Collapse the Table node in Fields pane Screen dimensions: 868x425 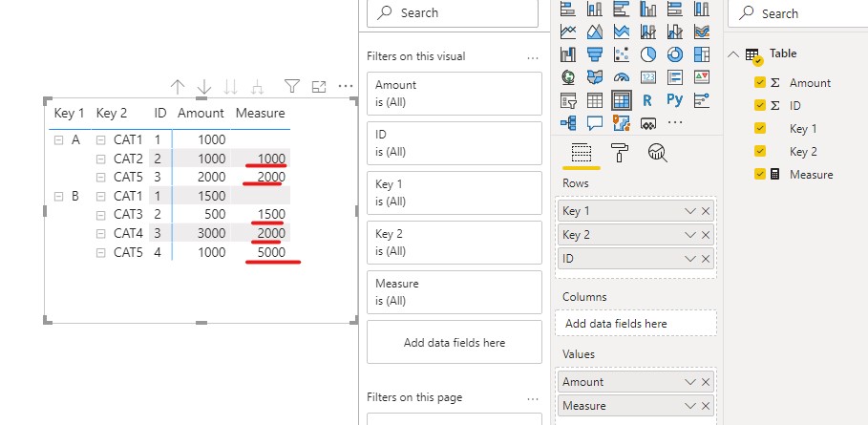[733, 54]
